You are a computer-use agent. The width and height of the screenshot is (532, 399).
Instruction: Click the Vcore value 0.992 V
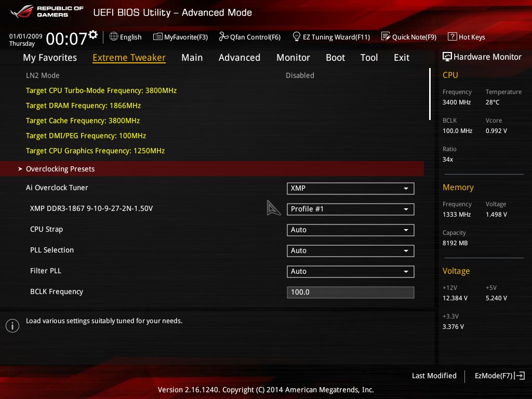click(496, 130)
